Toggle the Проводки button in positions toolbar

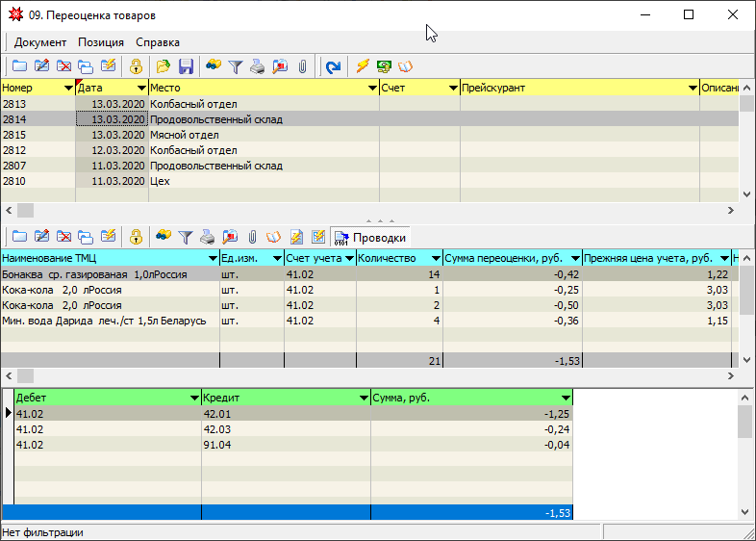pos(369,238)
